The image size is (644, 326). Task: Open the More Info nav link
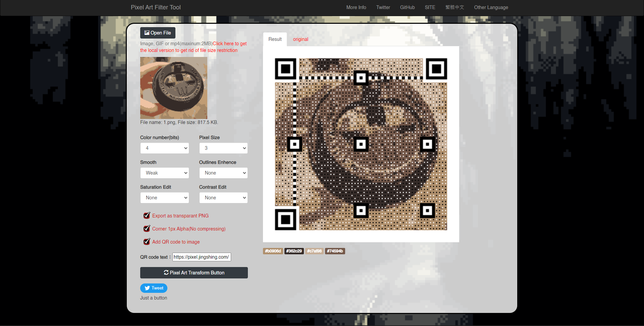coord(356,7)
